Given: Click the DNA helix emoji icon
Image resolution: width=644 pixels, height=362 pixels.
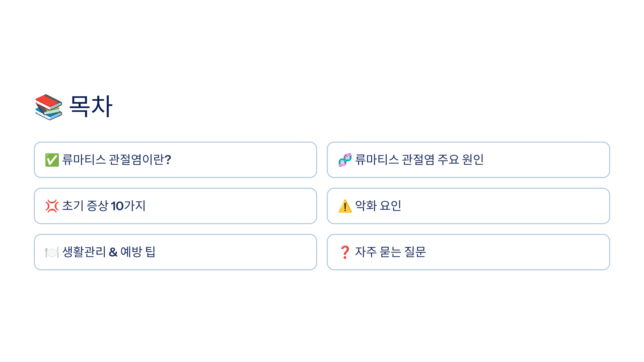Looking at the screenshot, I should [x=345, y=160].
